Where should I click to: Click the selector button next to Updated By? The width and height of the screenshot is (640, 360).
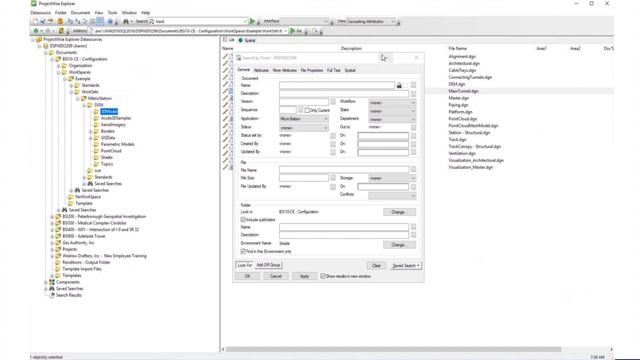click(x=333, y=152)
